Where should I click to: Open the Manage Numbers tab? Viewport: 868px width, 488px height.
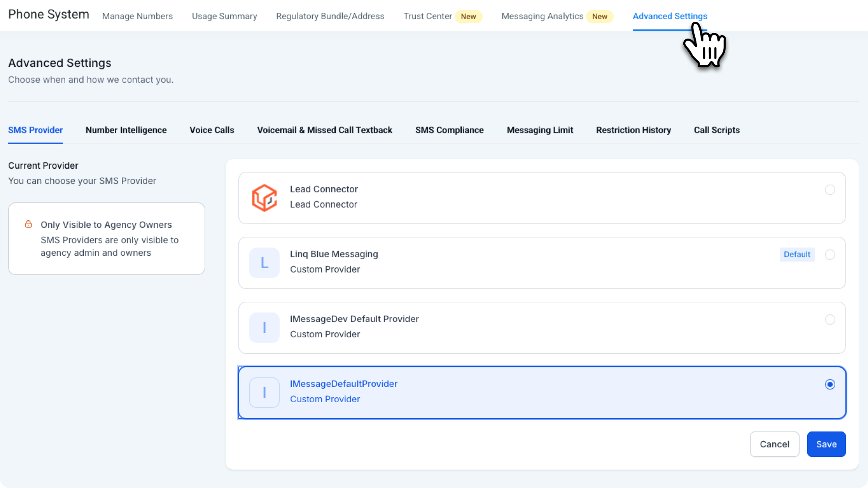[x=137, y=16]
